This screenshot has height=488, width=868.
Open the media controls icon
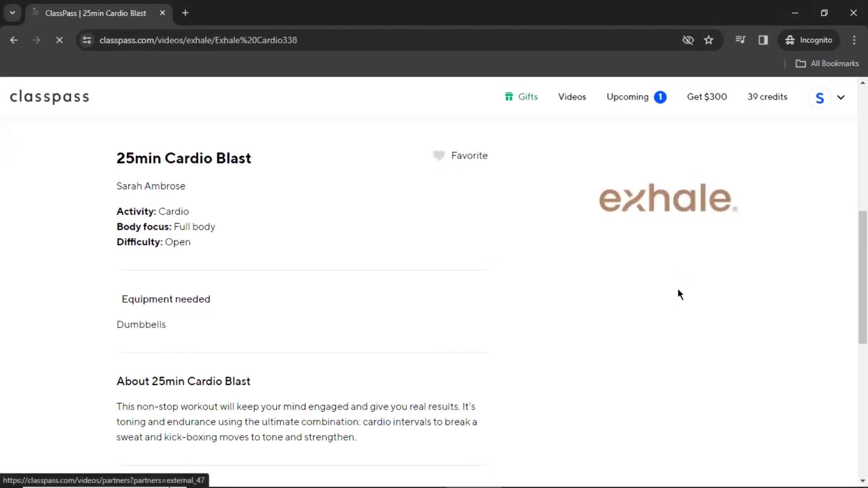(x=740, y=40)
